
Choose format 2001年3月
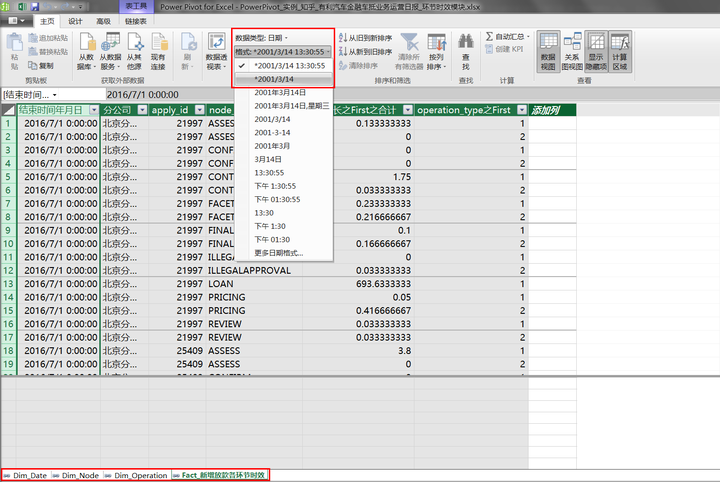coord(283,146)
